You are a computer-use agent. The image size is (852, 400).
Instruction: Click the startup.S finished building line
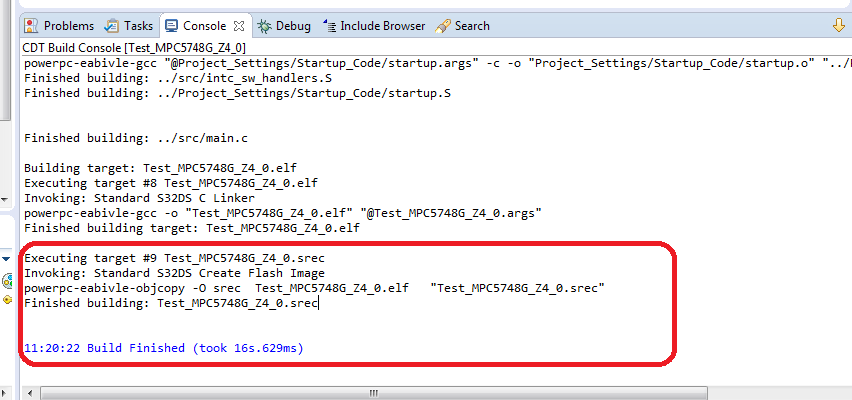tap(237, 93)
